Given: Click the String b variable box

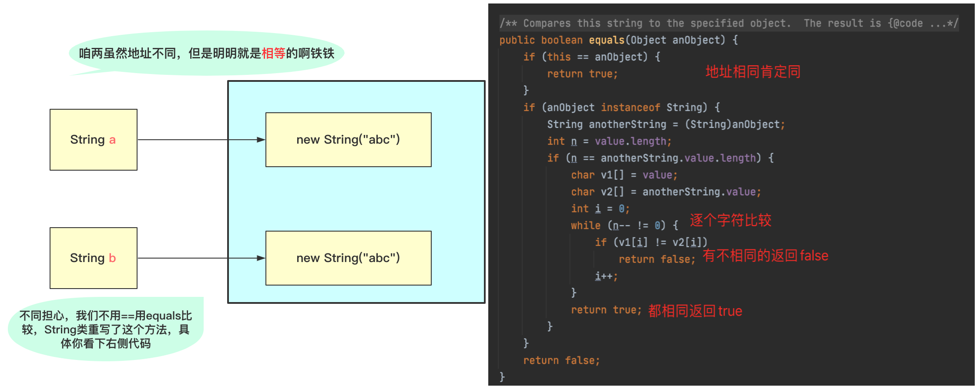Looking at the screenshot, I should [93, 258].
